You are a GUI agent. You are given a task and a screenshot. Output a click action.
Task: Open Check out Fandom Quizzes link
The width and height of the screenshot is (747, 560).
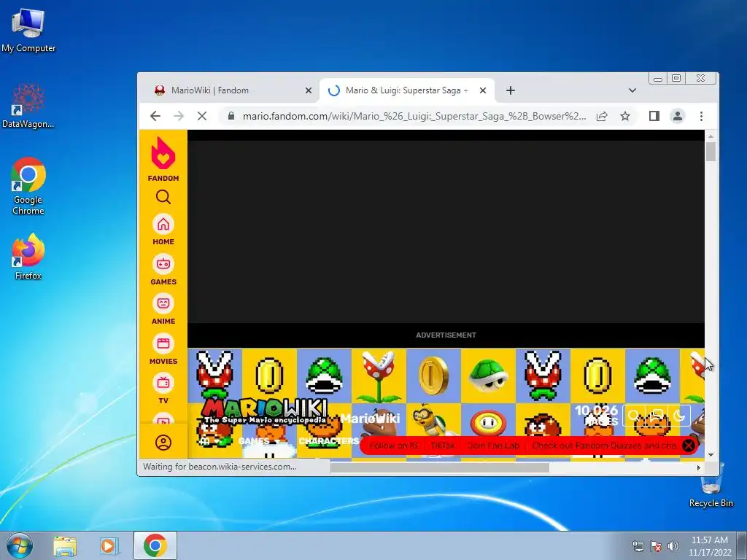(604, 446)
